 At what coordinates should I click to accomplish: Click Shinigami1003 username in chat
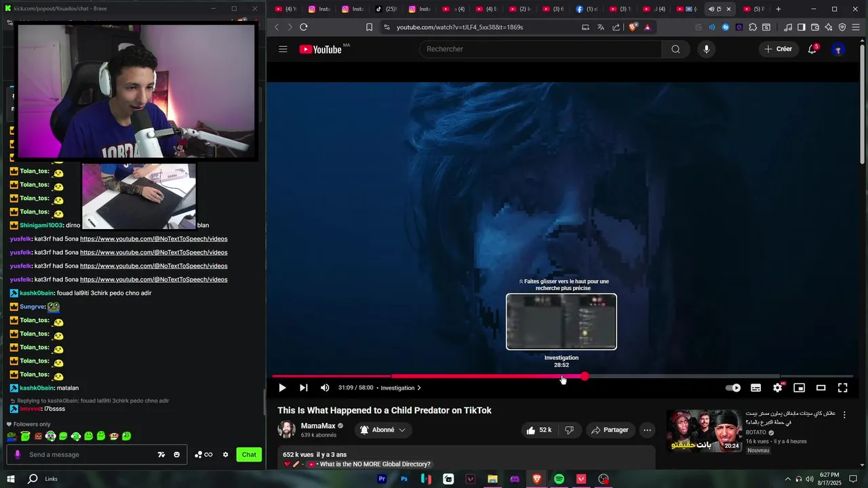(41, 225)
